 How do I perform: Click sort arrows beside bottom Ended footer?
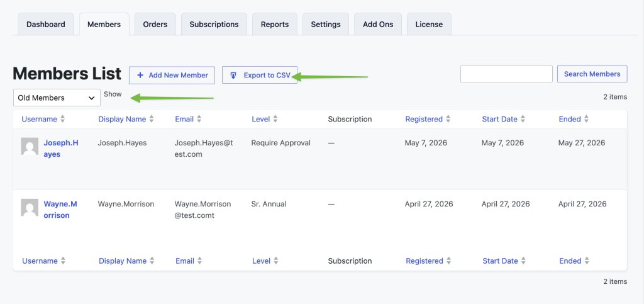(587, 261)
